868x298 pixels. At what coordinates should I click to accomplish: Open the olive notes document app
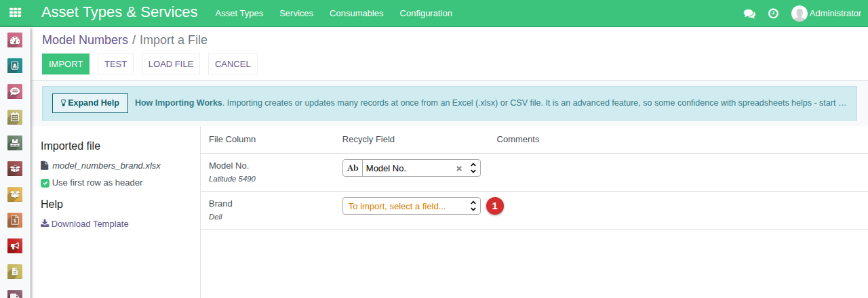click(x=15, y=272)
